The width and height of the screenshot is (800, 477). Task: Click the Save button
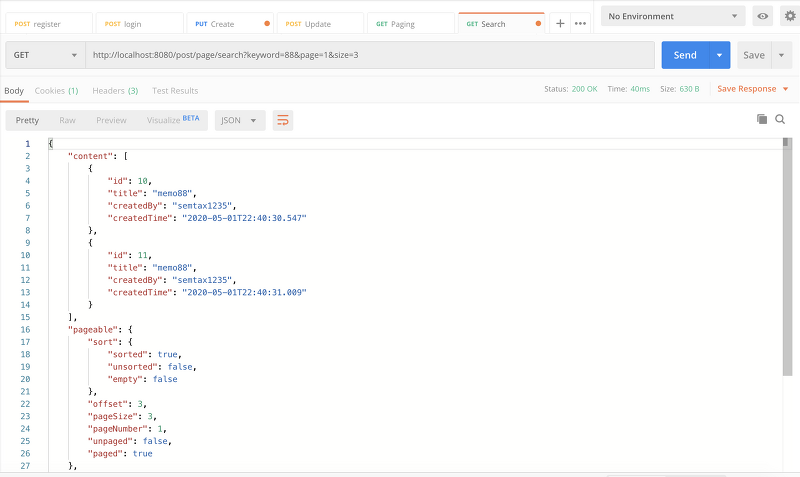pyautogui.click(x=754, y=55)
